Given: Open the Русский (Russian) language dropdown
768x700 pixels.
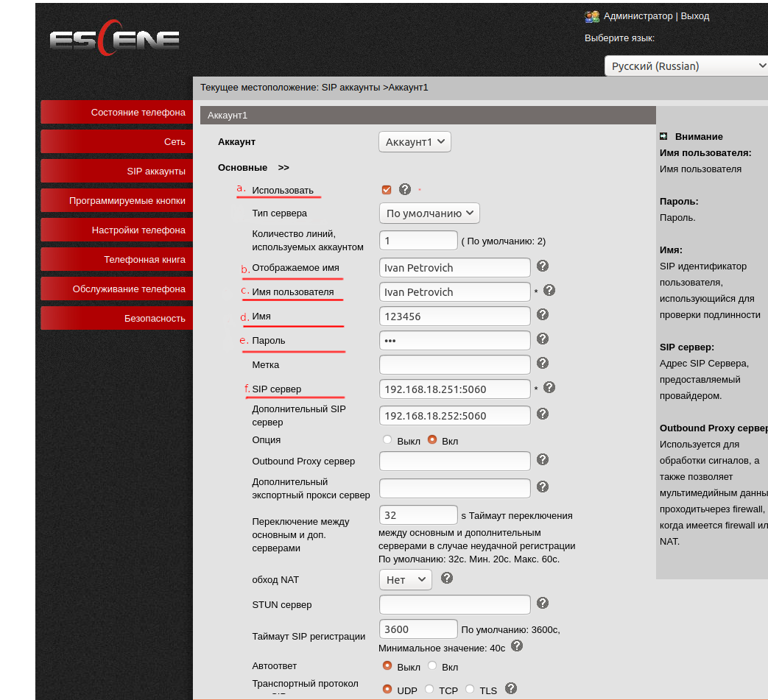Looking at the screenshot, I should tap(686, 66).
